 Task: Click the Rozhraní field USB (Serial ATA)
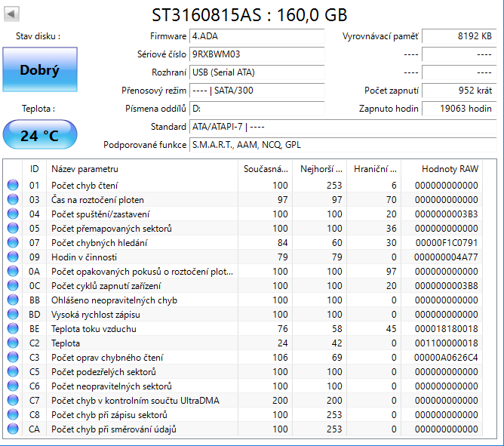coord(257,72)
